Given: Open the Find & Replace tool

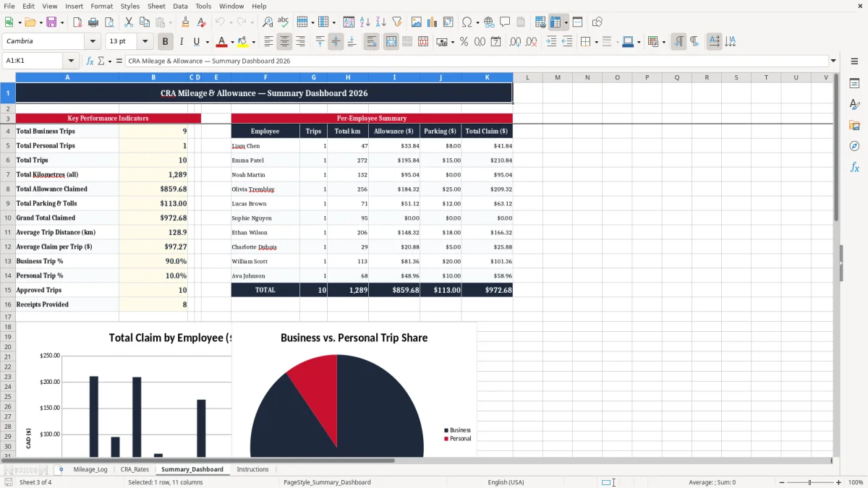Looking at the screenshot, I should (268, 22).
